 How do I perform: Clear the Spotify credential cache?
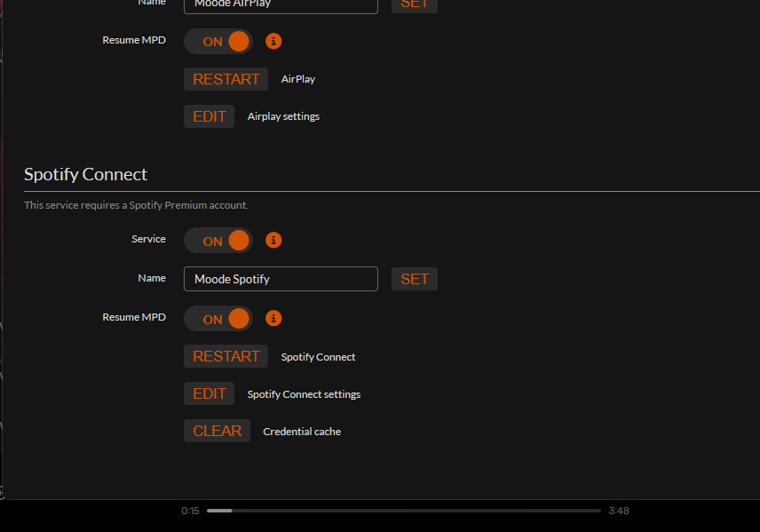tap(218, 431)
